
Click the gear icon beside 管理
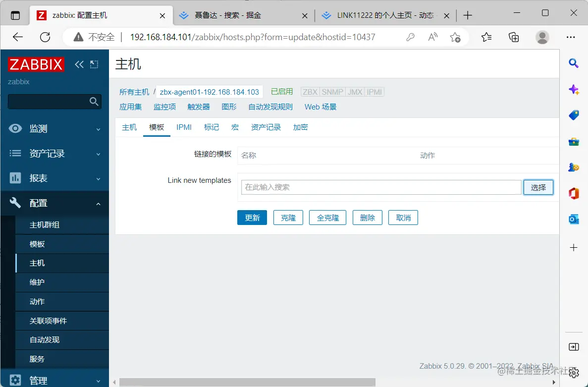point(15,380)
